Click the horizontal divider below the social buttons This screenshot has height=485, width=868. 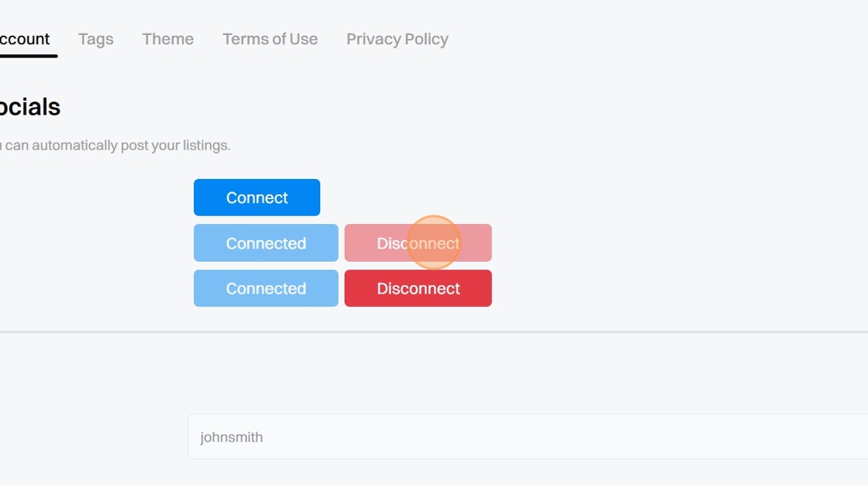(434, 332)
